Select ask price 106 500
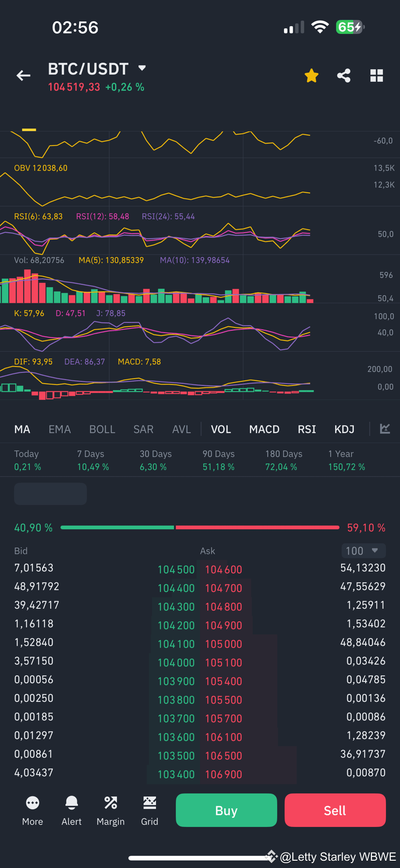400x868 pixels. pos(224,756)
